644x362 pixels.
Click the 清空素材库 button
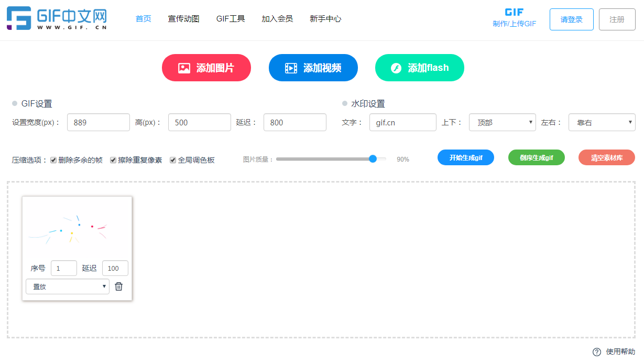[x=607, y=157]
